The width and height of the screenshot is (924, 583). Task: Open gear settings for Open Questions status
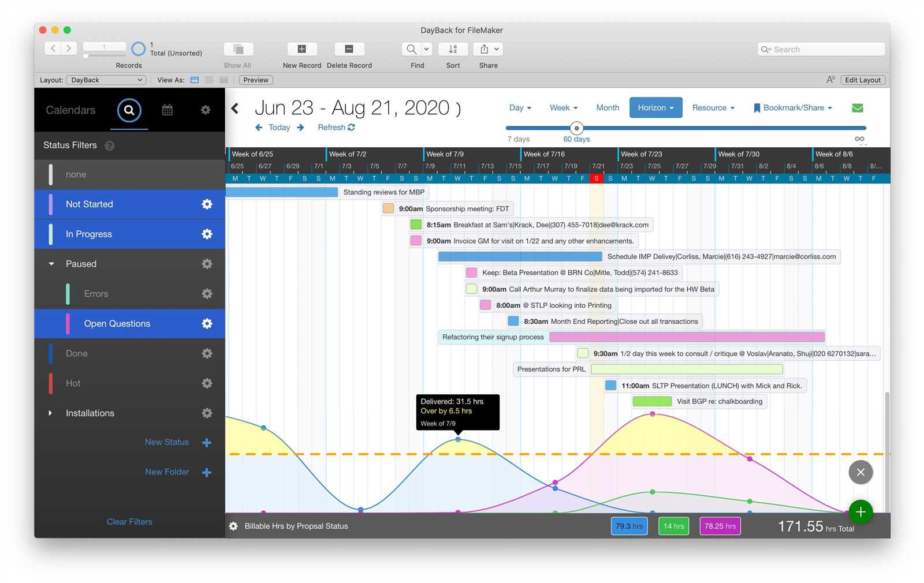tap(207, 323)
